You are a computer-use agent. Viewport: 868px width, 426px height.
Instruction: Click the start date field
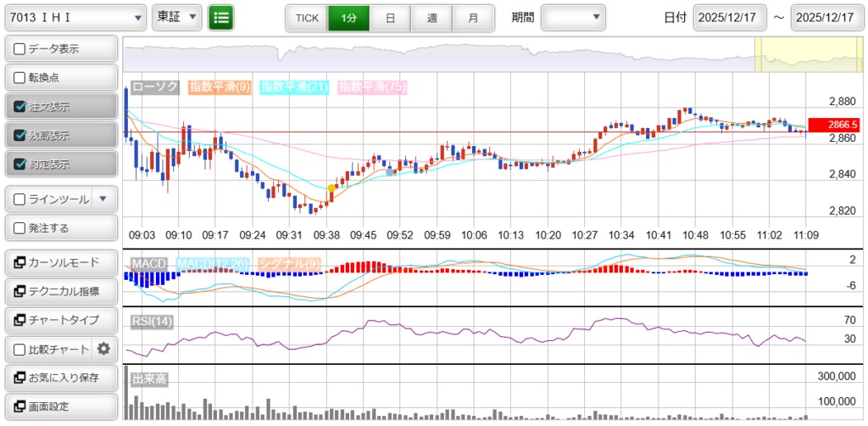(x=730, y=17)
